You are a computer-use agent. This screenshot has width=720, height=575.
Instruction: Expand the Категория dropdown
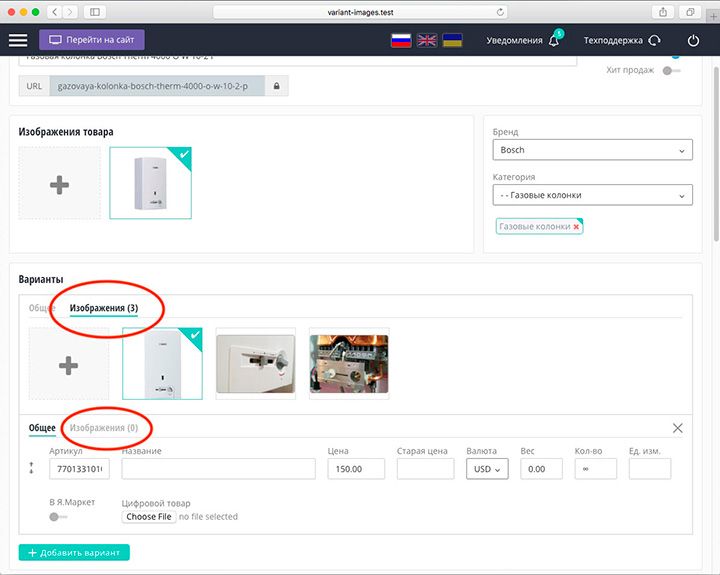coord(592,195)
